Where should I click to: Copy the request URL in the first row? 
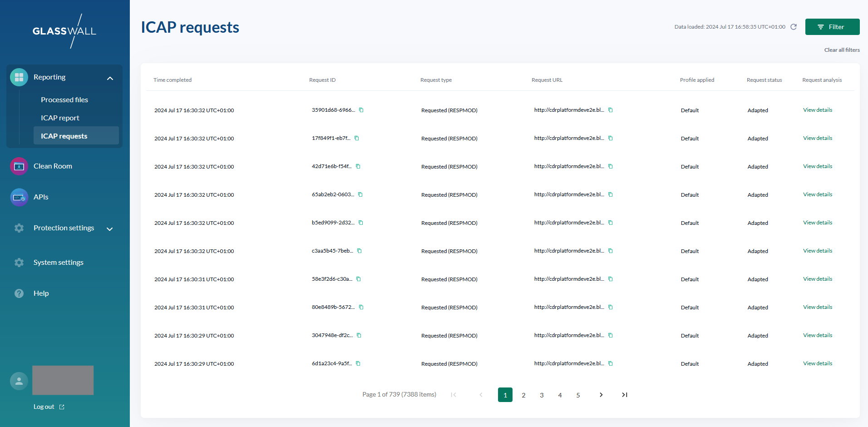tap(611, 110)
